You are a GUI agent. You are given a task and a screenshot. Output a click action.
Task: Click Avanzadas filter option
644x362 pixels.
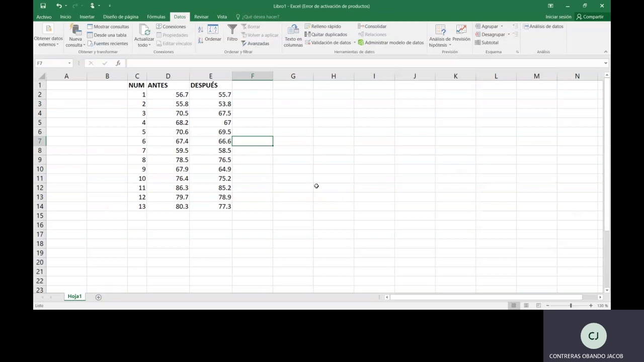255,44
